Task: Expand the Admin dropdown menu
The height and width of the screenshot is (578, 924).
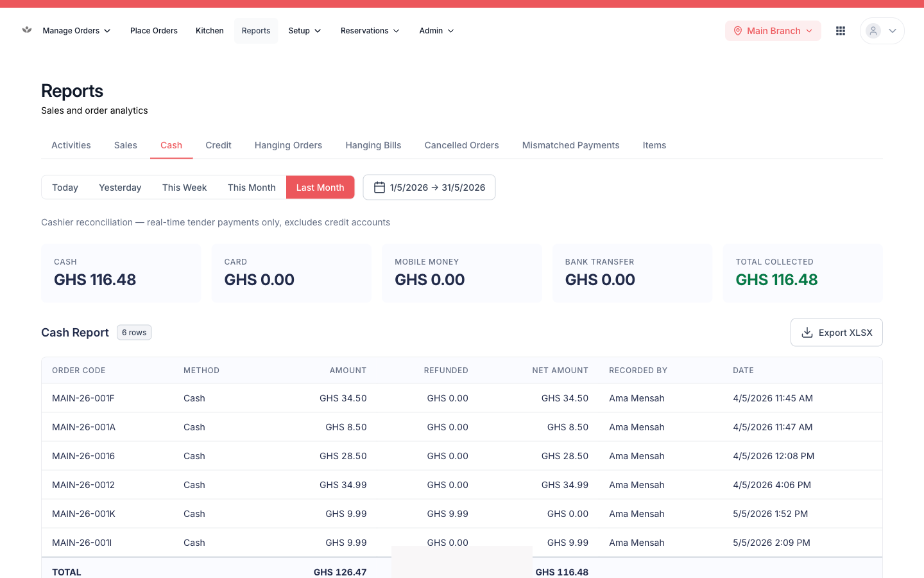Action: click(x=436, y=31)
